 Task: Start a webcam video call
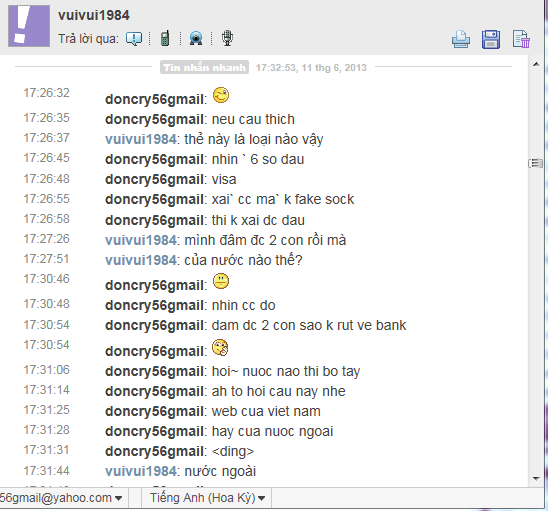[196, 38]
